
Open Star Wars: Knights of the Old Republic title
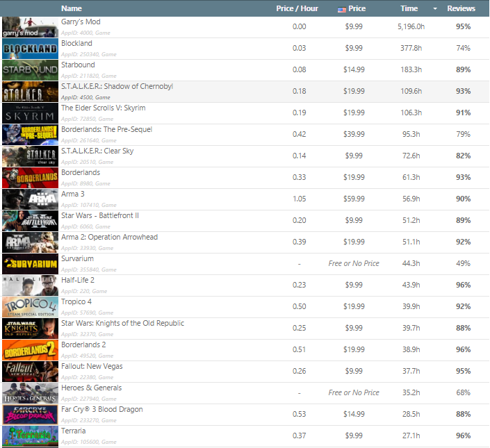pyautogui.click(x=122, y=324)
